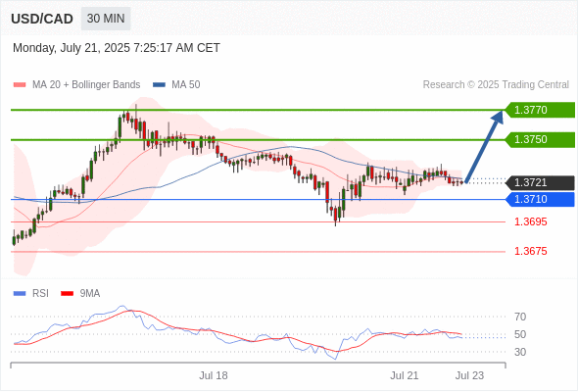Open the Research Trading Central copyright link
Viewport: 578px width, 392px height.
point(496,85)
